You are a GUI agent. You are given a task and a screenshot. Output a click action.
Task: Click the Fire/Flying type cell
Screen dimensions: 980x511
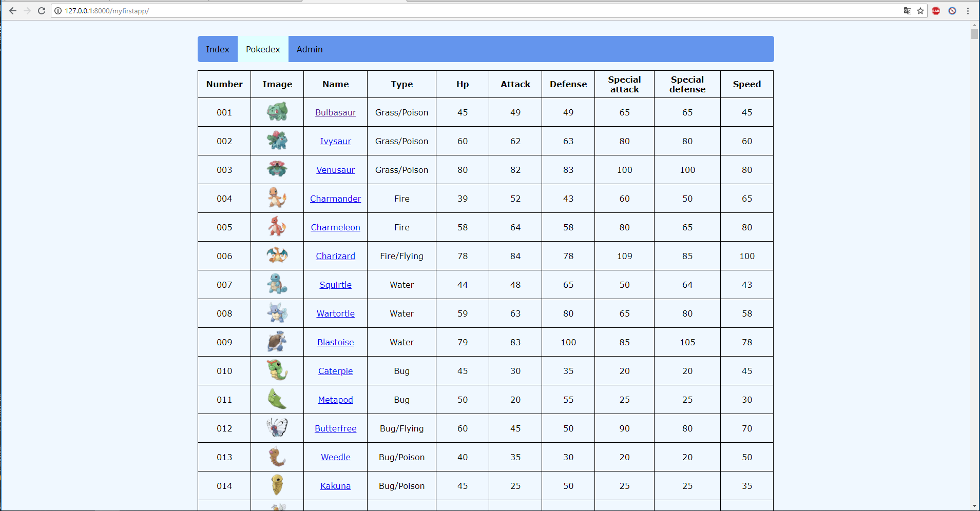[x=401, y=256]
